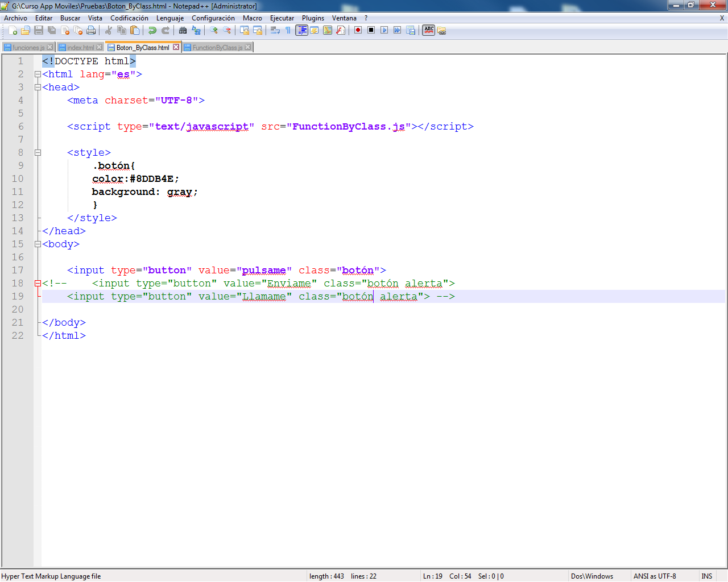The width and height of the screenshot is (728, 582).
Task: Open the Configuración menu
Action: tap(213, 18)
